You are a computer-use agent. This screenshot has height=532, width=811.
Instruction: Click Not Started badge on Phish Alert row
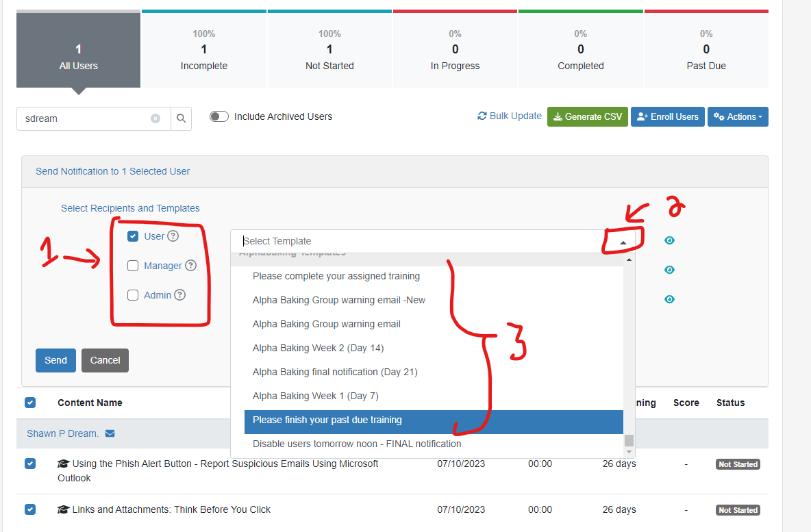pos(738,464)
